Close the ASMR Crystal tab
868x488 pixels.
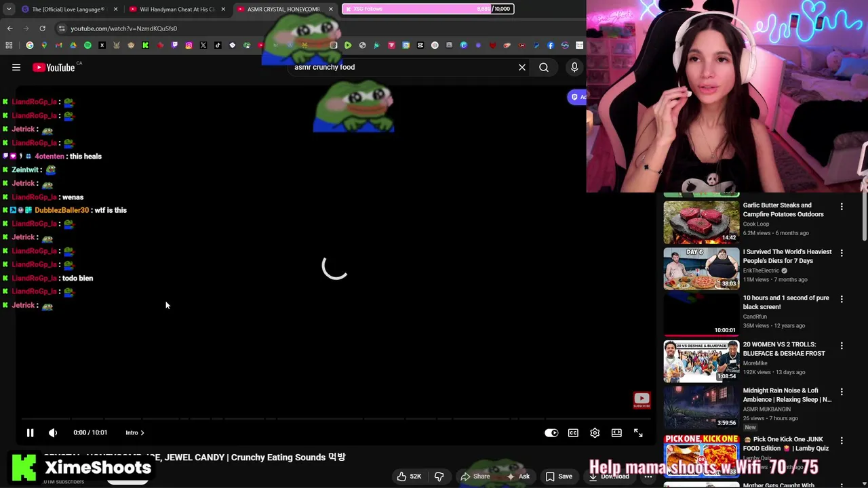pyautogui.click(x=331, y=9)
